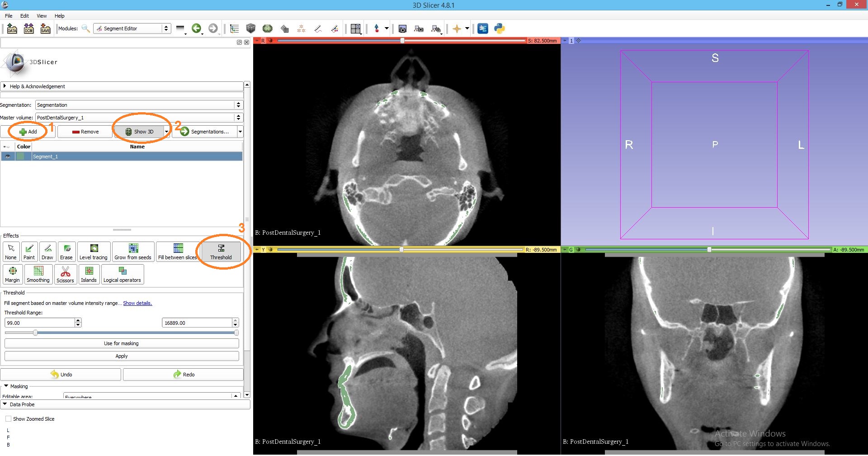Select the Fill between slices effect
The height and width of the screenshot is (456, 868).
[178, 252]
